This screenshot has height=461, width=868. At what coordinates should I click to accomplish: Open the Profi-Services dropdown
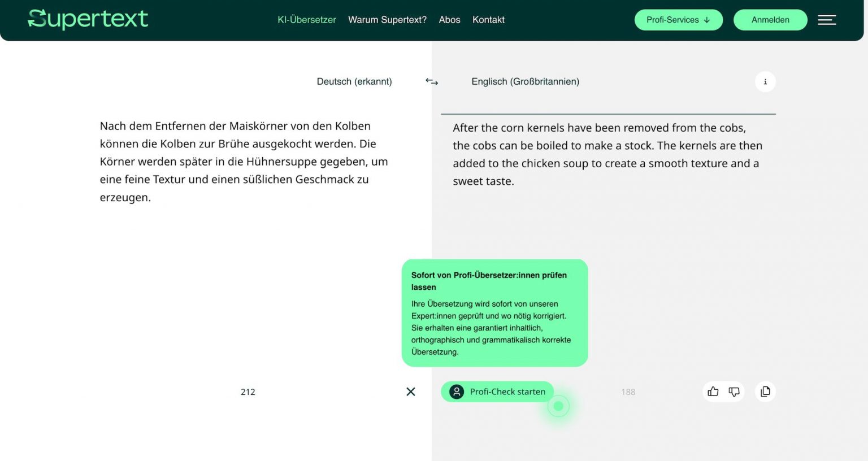(x=678, y=20)
